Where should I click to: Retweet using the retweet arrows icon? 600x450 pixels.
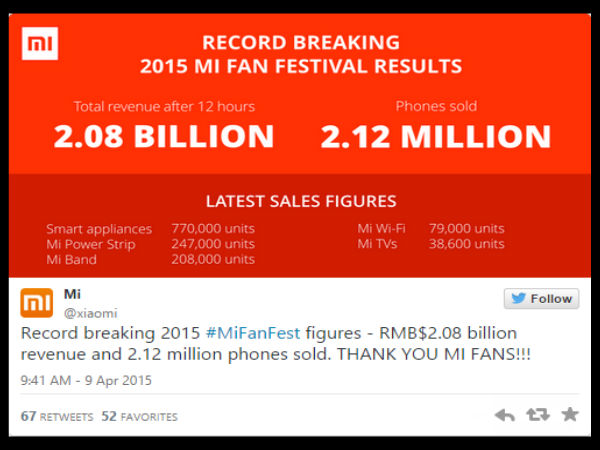pyautogui.click(x=537, y=415)
